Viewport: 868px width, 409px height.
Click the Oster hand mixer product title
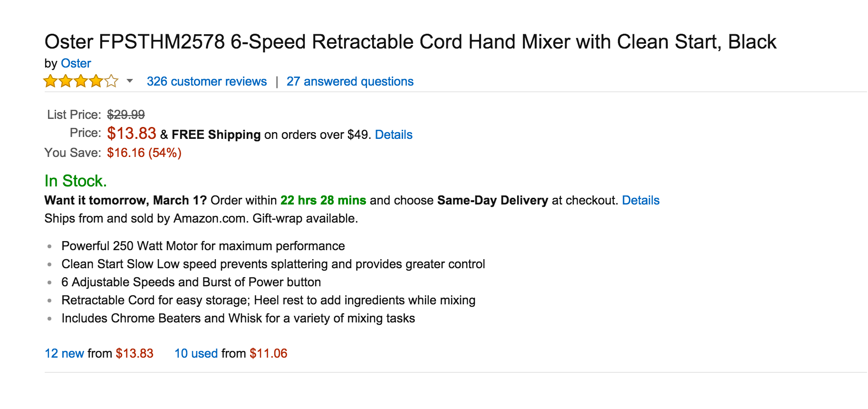point(410,42)
